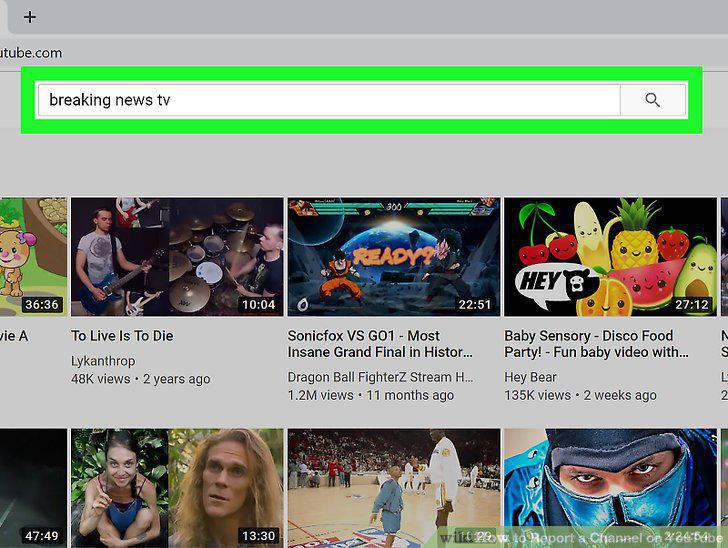Open the 13:30 jungle couple video thumbnail
Viewport: 728px width, 548px height.
[177, 488]
